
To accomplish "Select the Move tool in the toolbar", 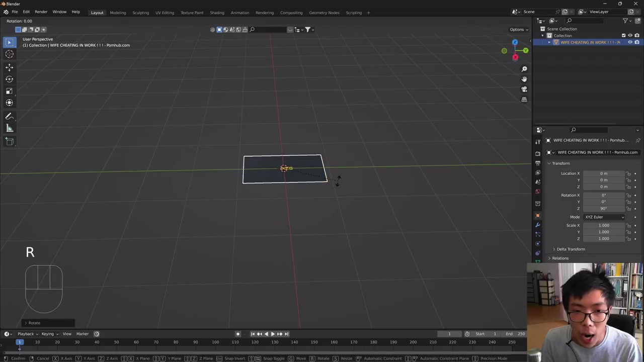I will pos(9,67).
